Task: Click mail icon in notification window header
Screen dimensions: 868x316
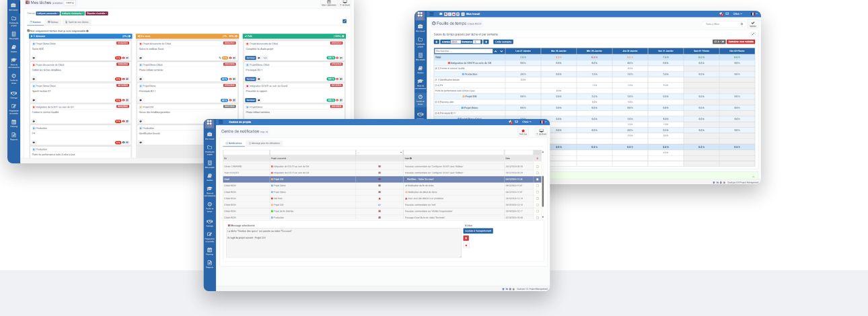Action: [x=516, y=122]
